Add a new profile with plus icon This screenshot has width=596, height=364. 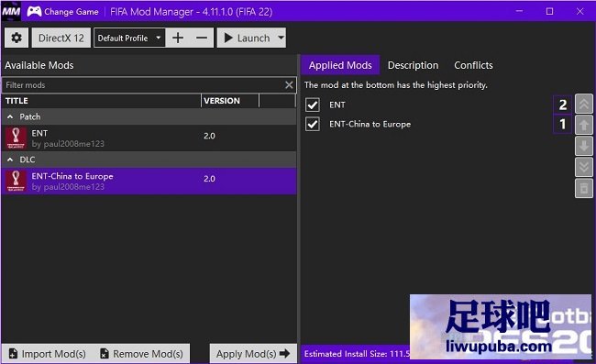pos(178,38)
